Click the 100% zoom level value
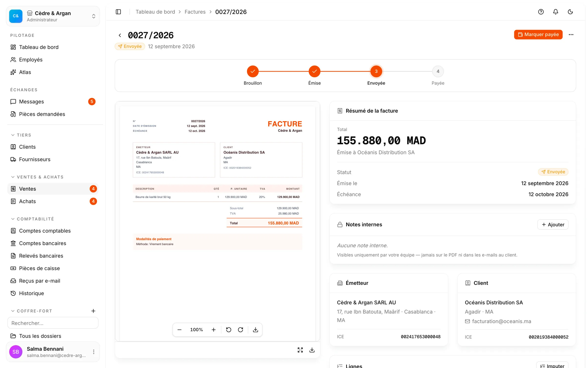Viewport: 588px width, 368px height. pyautogui.click(x=196, y=330)
